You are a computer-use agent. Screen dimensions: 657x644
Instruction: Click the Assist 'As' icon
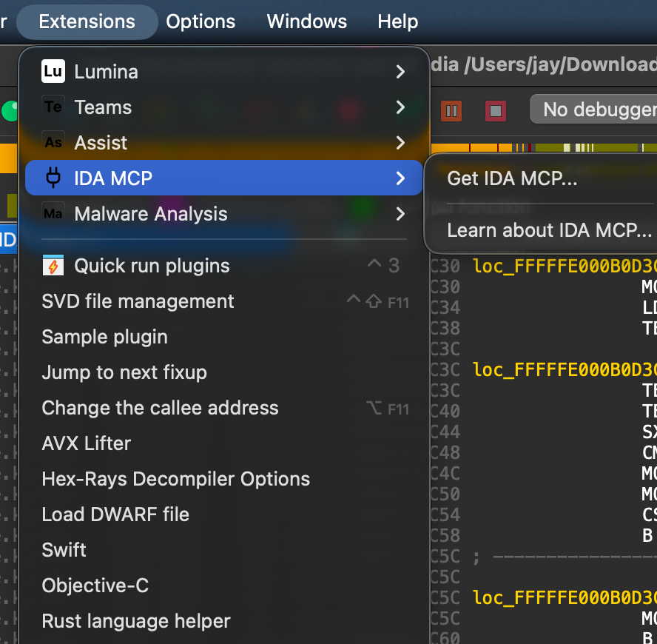click(53, 143)
